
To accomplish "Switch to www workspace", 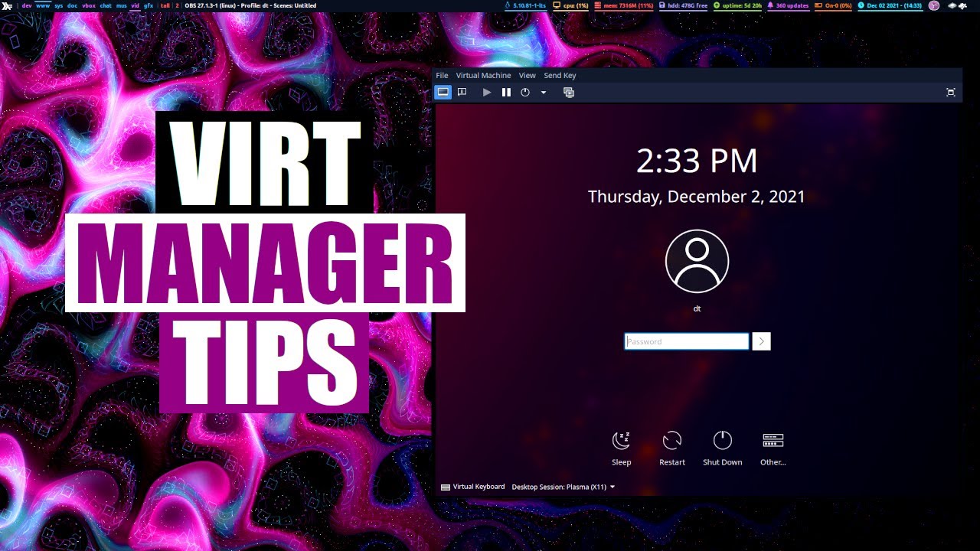I will pos(43,5).
